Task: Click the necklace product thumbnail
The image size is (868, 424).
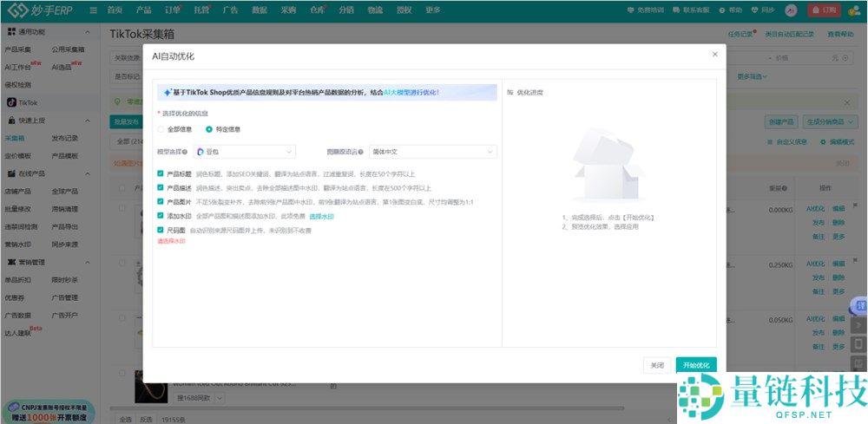Action: tap(151, 390)
